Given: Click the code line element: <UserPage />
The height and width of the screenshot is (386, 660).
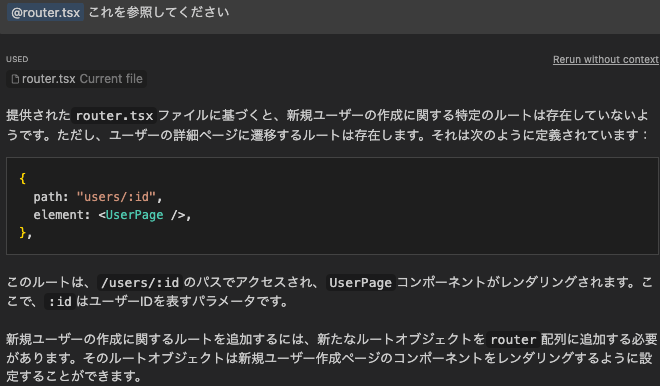Looking at the screenshot, I should tap(112, 215).
